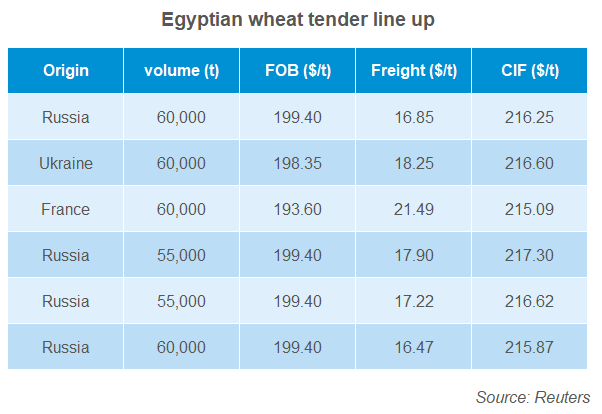Screen dimensions: 602x414
Task: Click the Origin column header
Action: point(66,70)
